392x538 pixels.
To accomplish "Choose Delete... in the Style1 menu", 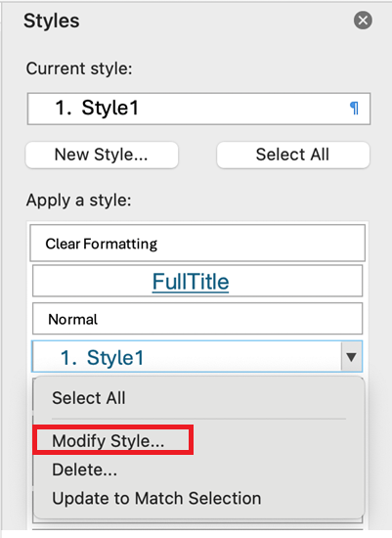I will click(x=84, y=470).
